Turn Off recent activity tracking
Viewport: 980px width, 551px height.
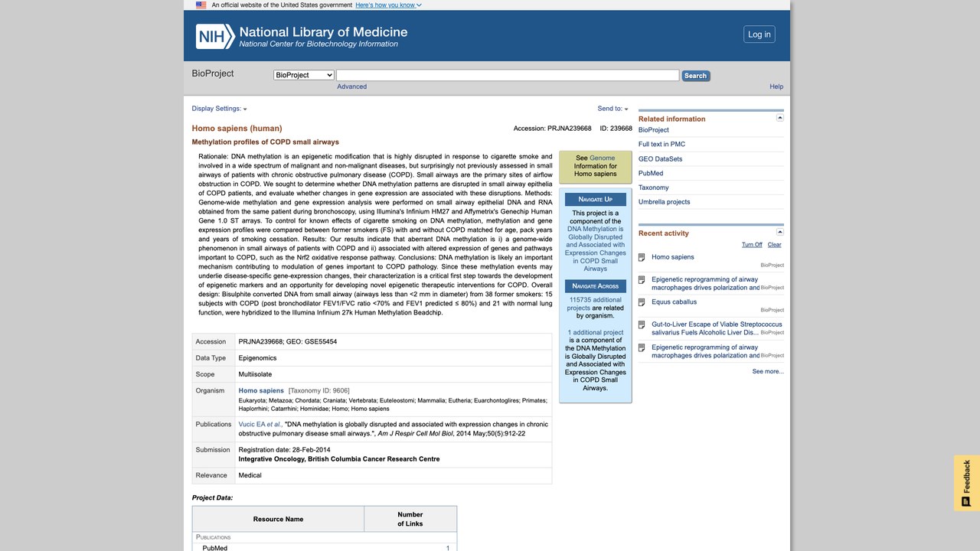pyautogui.click(x=752, y=245)
